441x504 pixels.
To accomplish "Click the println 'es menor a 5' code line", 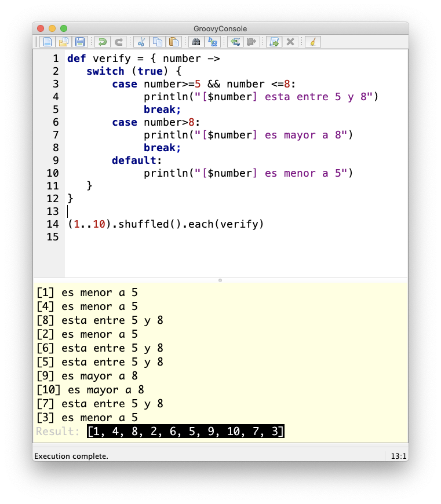I will [x=249, y=173].
